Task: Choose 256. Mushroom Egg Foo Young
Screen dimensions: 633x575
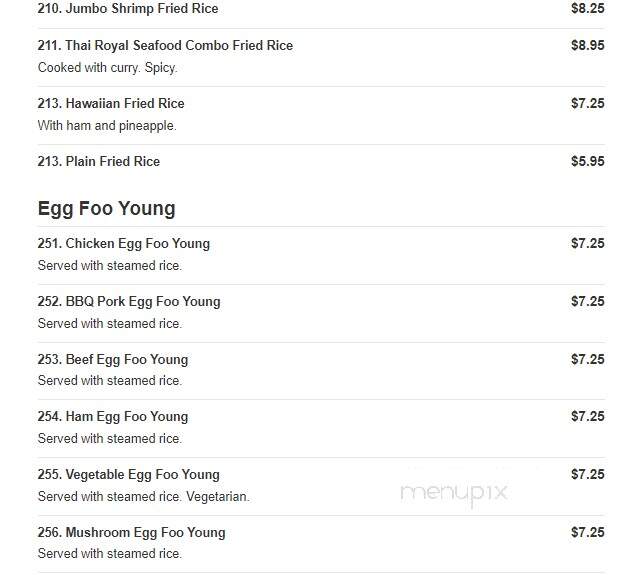Action: click(132, 533)
